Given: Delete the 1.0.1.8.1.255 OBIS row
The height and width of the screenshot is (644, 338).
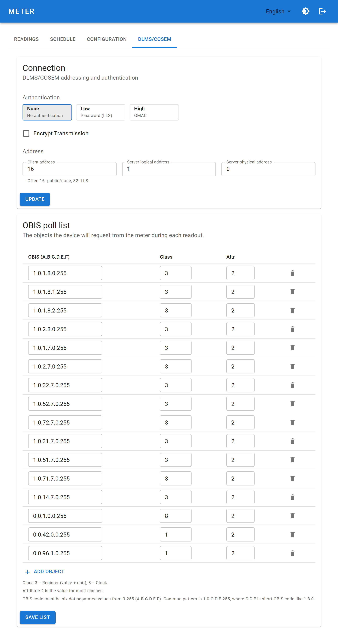Looking at the screenshot, I should pyautogui.click(x=293, y=292).
